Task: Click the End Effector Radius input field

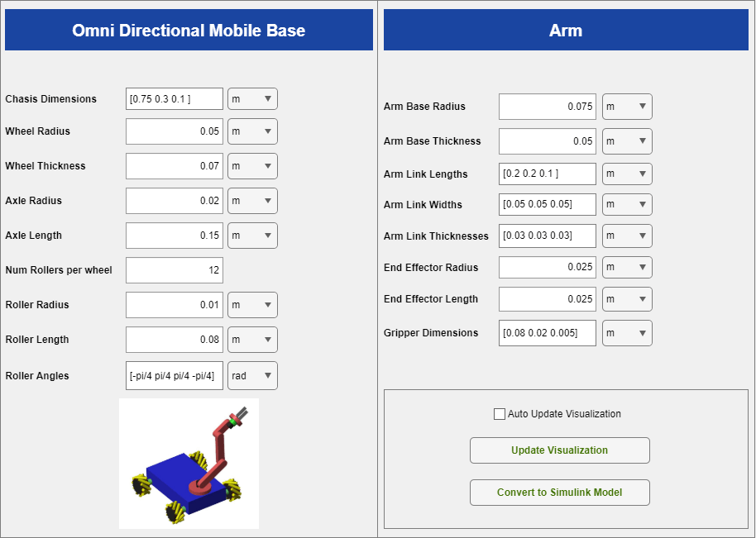Action: pos(548,267)
